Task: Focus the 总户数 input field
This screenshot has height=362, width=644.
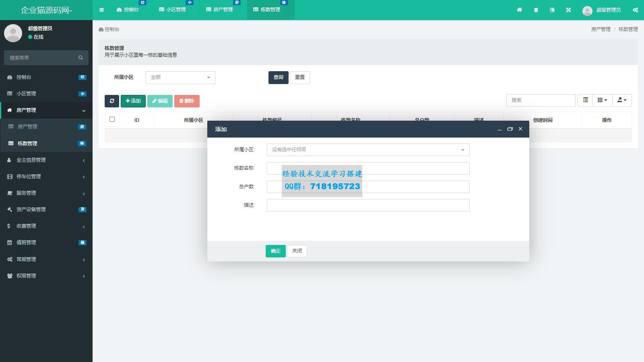Action: coord(368,187)
